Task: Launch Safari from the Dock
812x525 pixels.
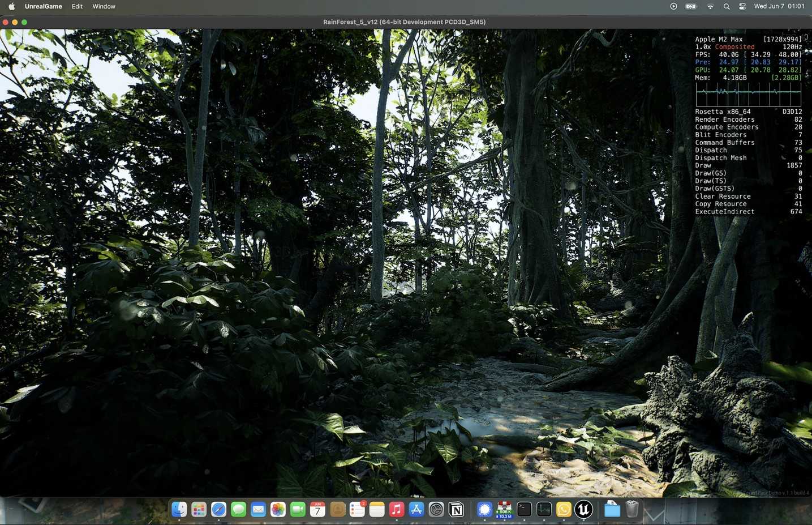Action: pyautogui.click(x=218, y=510)
